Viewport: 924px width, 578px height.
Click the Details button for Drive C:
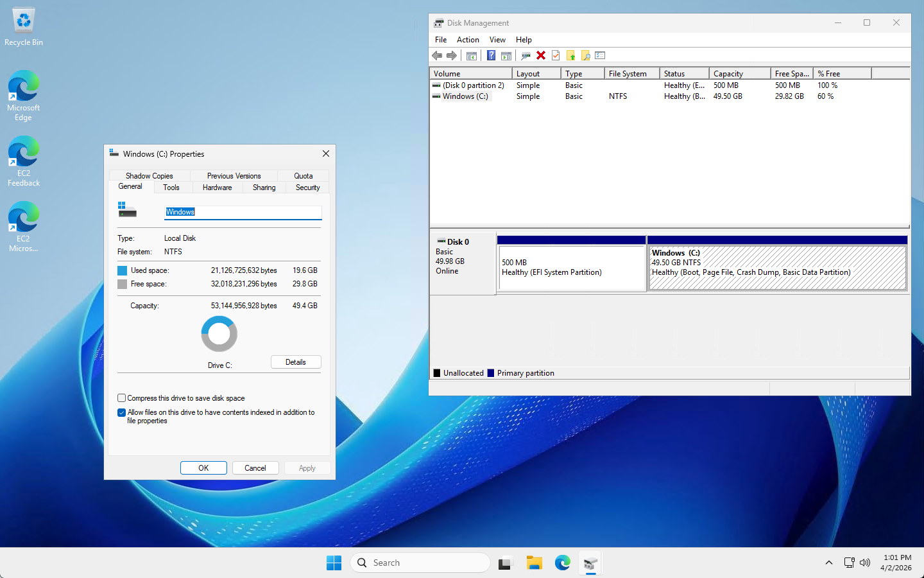tap(296, 362)
